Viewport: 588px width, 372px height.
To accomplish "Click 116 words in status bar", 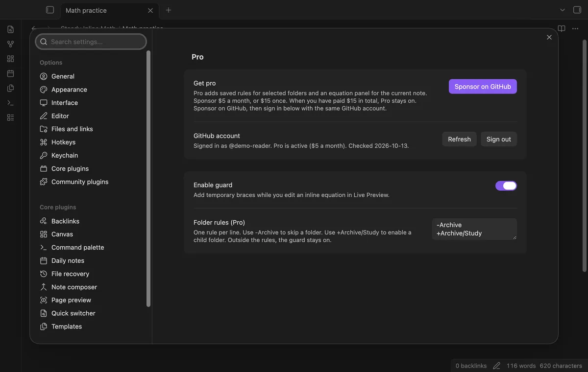I will pos(521,366).
